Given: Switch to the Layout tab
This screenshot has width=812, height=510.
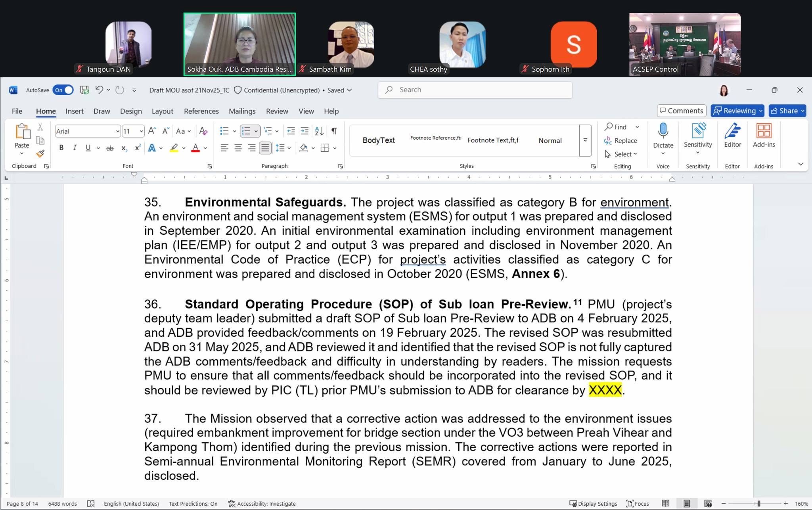Looking at the screenshot, I should coord(162,111).
